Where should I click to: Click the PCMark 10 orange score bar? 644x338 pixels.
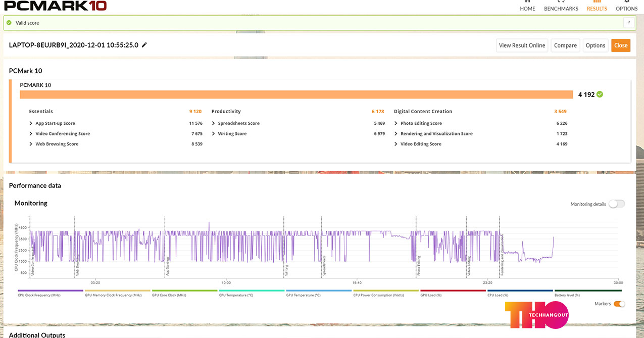coord(296,94)
